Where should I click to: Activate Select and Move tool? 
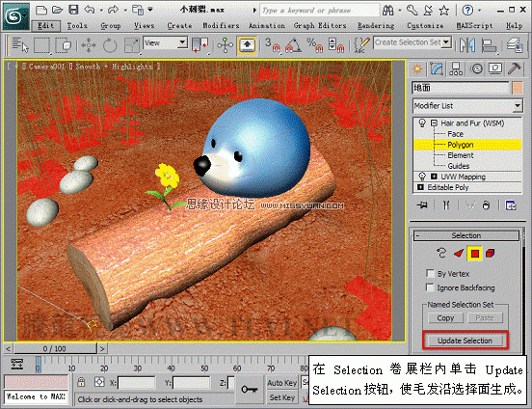click(x=89, y=44)
